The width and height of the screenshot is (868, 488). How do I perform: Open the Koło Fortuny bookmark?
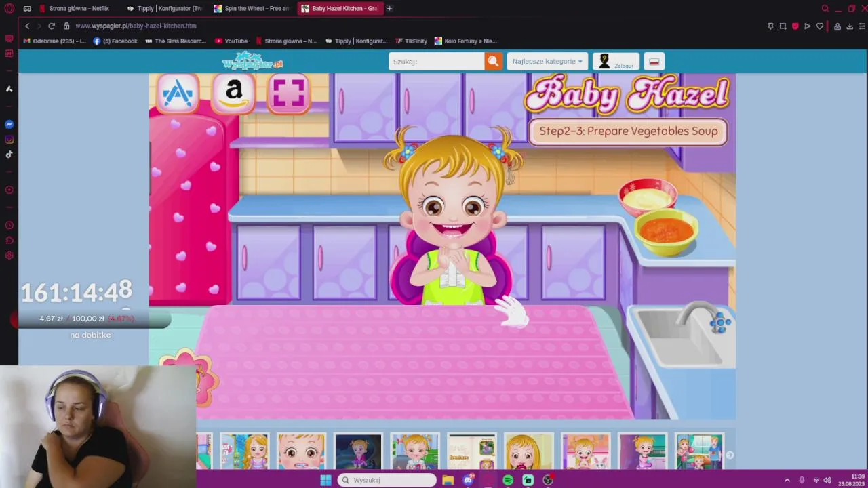[466, 41]
